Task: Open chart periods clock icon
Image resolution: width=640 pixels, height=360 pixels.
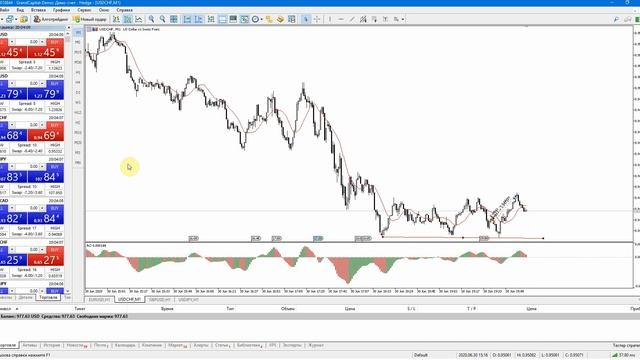Action: click(256, 19)
